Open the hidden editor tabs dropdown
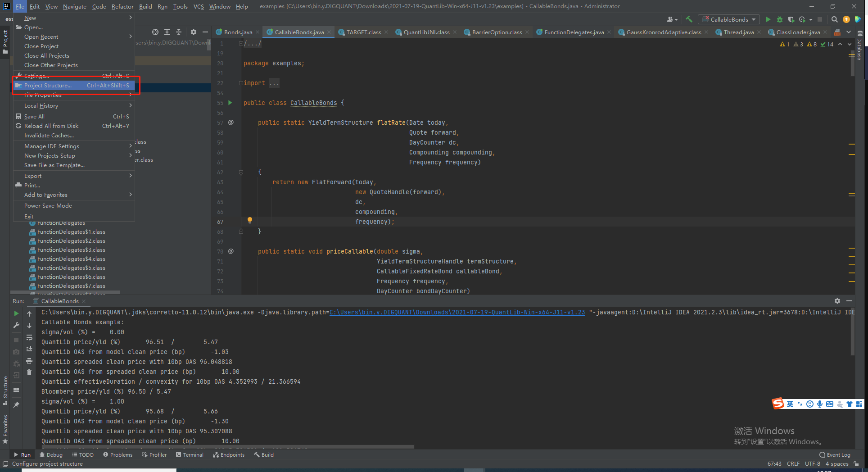Screen dimensions: 868x472 point(850,32)
